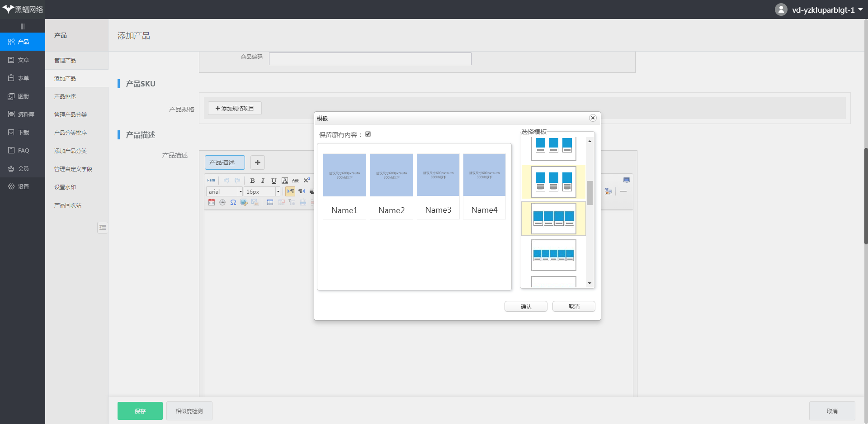Uncheck the 保留原有内容 checkbox
The height and width of the screenshot is (424, 868).
click(x=368, y=134)
